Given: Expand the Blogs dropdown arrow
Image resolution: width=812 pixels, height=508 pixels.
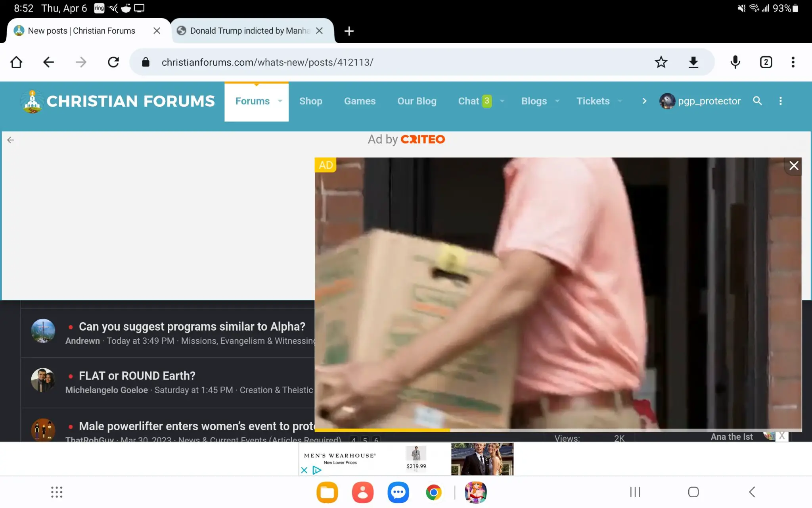Looking at the screenshot, I should (557, 101).
